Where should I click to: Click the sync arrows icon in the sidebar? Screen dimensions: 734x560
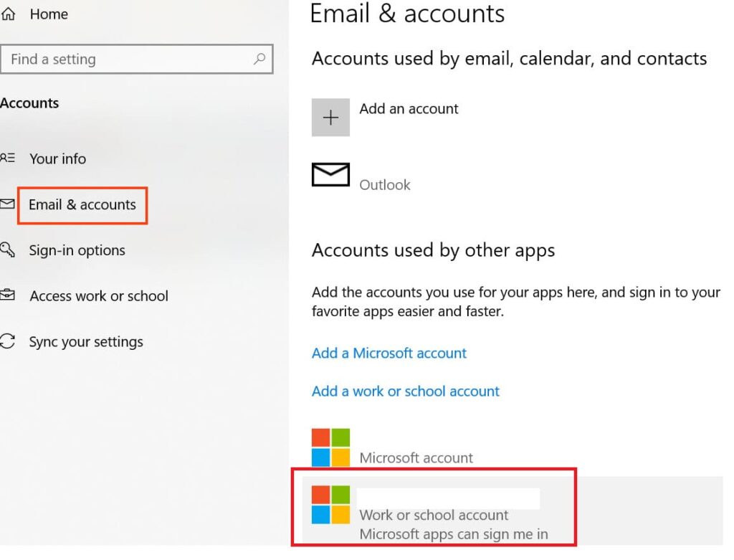pyautogui.click(x=7, y=341)
